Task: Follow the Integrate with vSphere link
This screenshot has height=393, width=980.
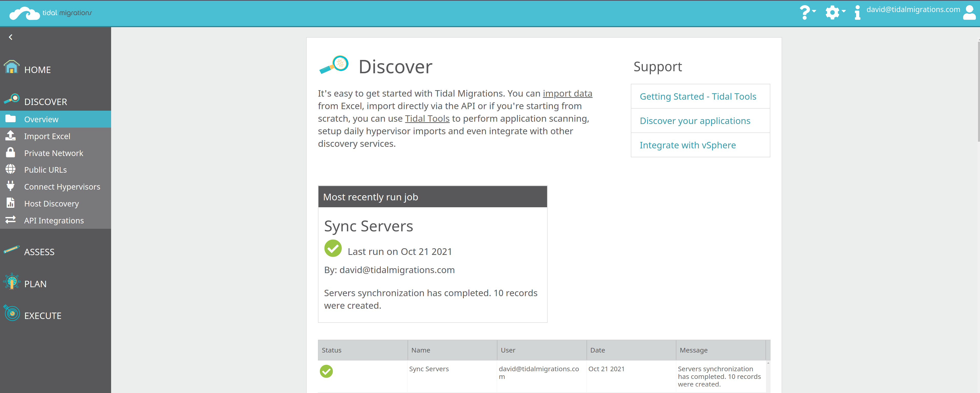Action: 687,145
